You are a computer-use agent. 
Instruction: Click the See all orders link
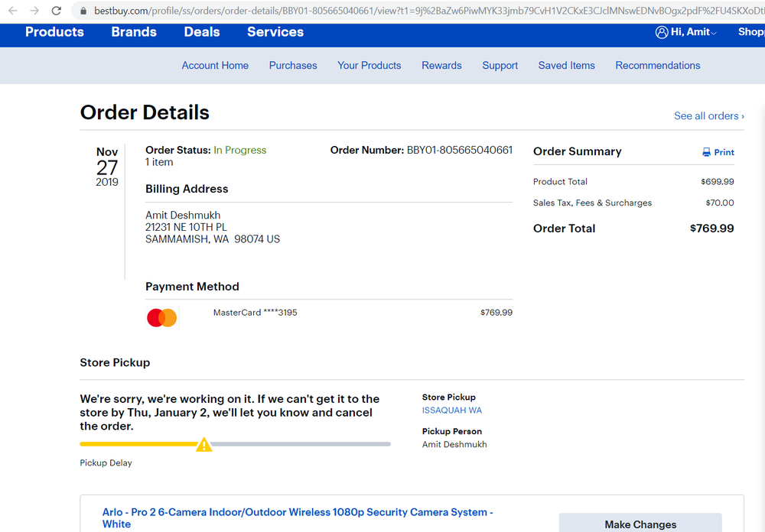tap(708, 116)
